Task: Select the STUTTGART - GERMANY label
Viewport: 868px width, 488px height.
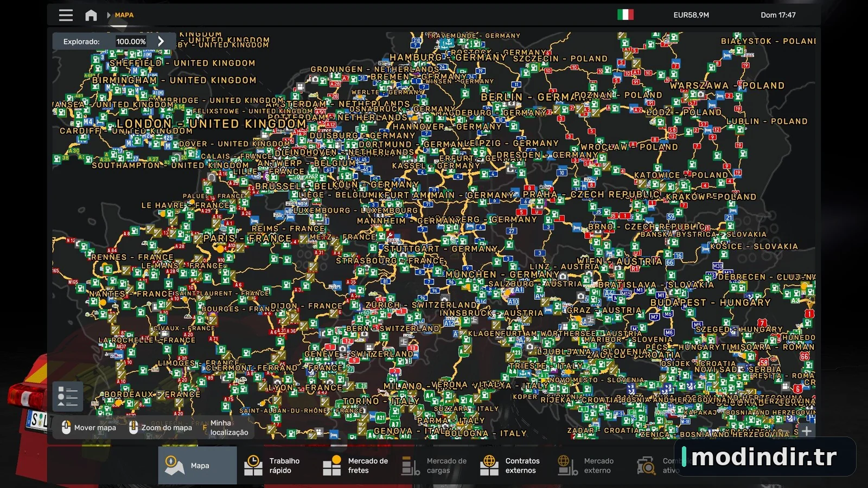Action: pos(441,248)
